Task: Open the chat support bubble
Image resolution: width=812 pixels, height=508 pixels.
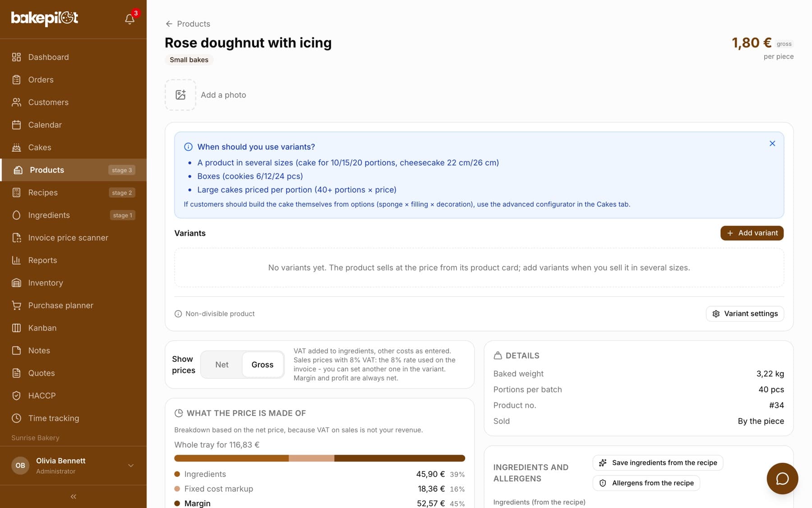Action: click(782, 479)
